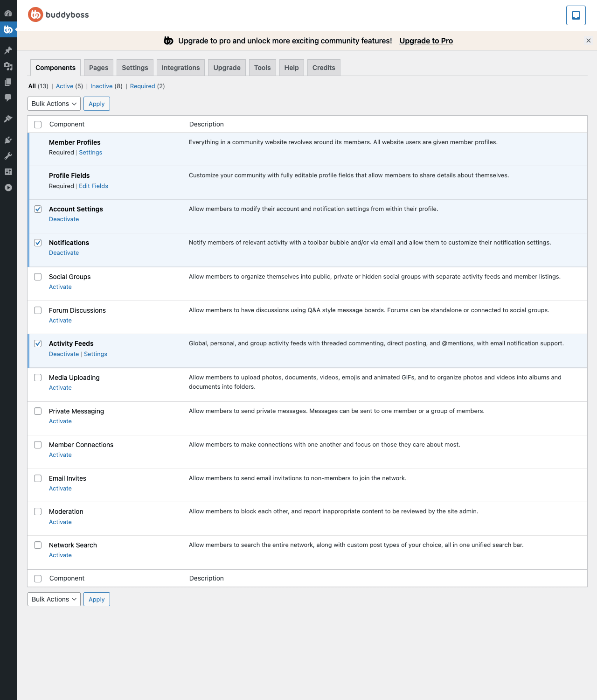Check the Private Messaging checkbox
This screenshot has width=597, height=700.
(38, 411)
